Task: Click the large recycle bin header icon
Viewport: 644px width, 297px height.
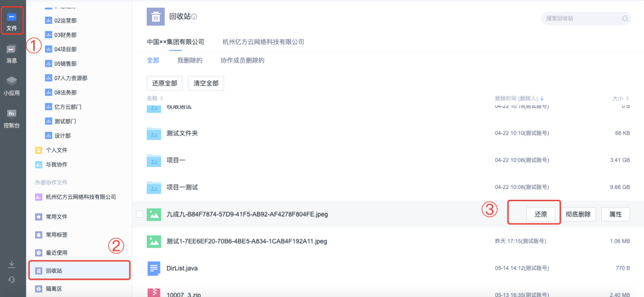Action: [x=156, y=17]
